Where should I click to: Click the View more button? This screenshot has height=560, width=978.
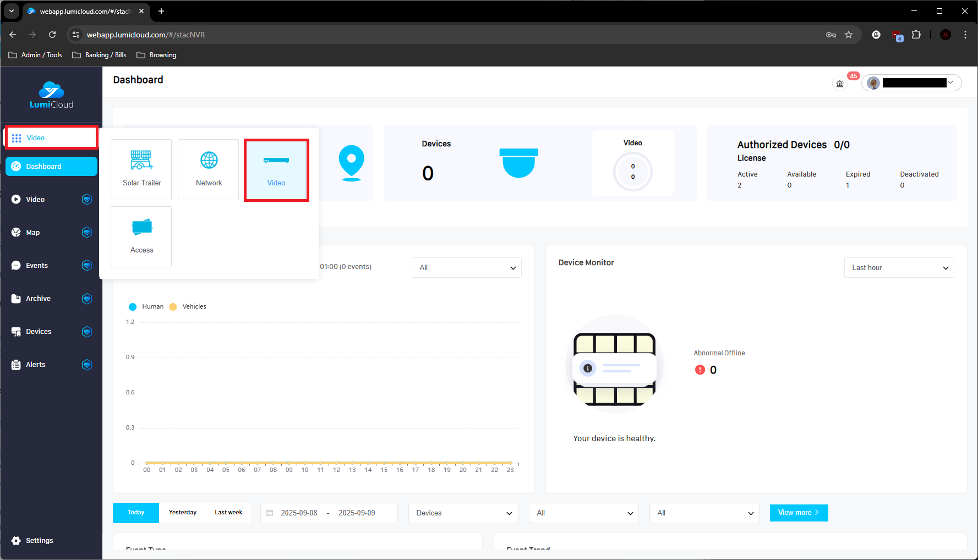coord(799,513)
